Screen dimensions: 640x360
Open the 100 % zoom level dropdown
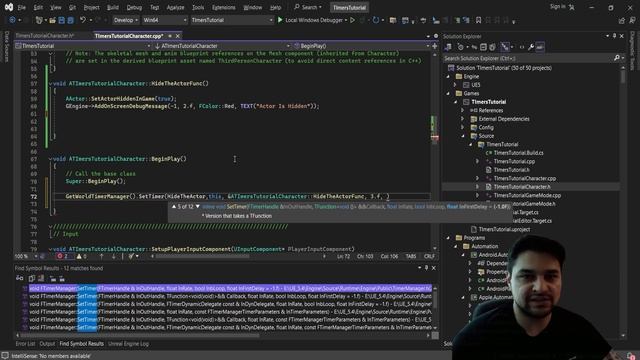click(x=26, y=256)
